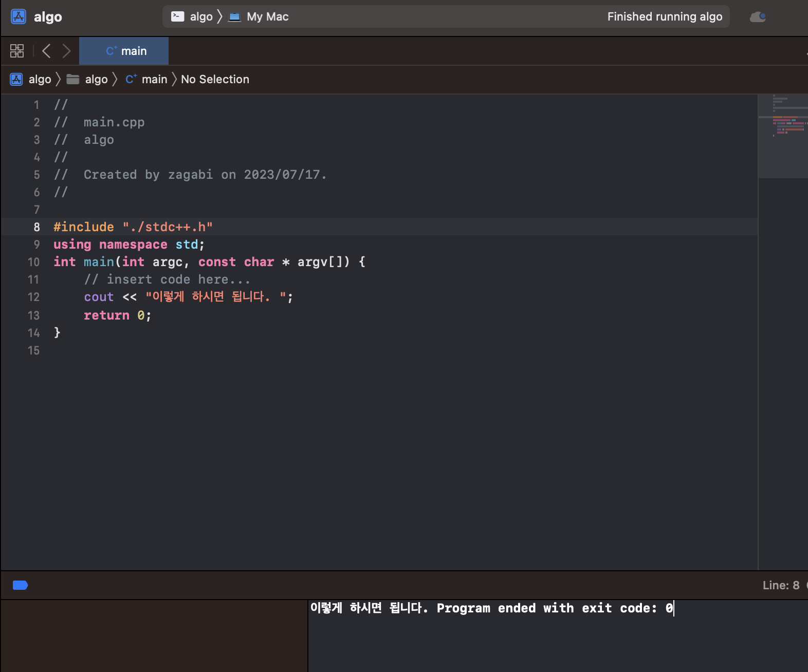Click the insert code here comment
Screen dimensions: 808x672
pyautogui.click(x=167, y=279)
